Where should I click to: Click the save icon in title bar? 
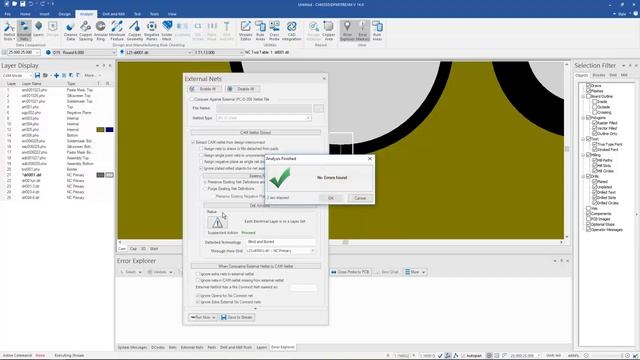22,4
